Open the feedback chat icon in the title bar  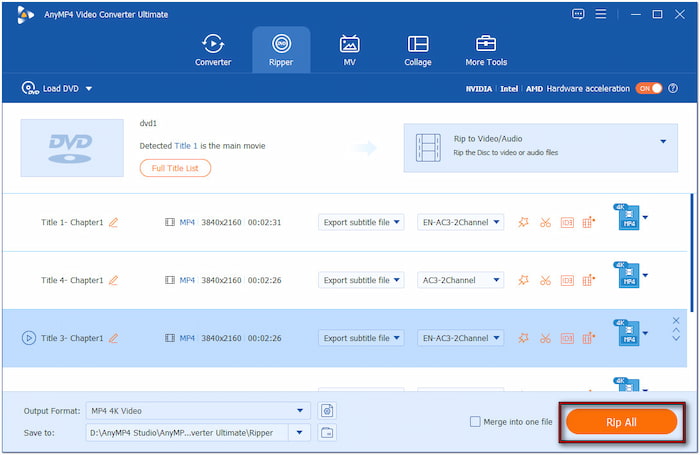click(578, 14)
